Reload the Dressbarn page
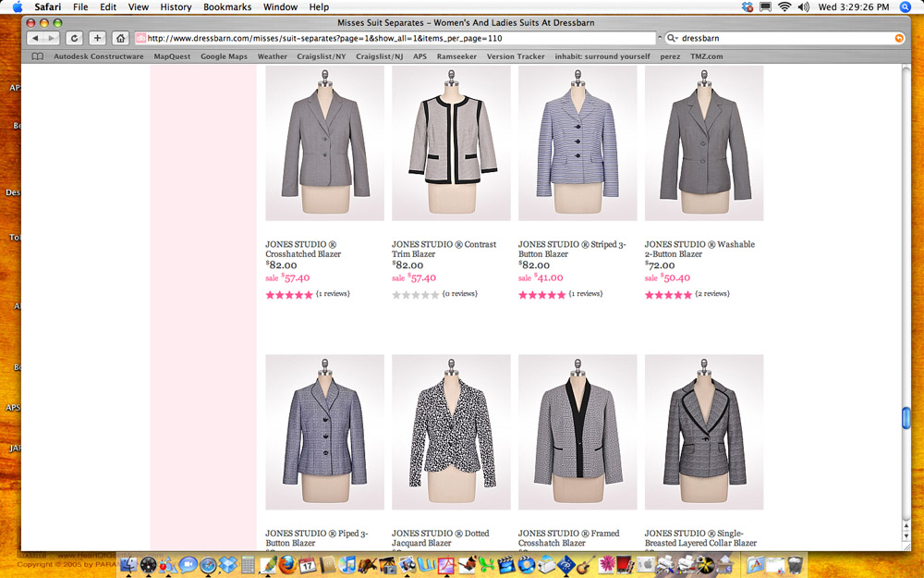The image size is (924, 578). pyautogui.click(x=74, y=38)
